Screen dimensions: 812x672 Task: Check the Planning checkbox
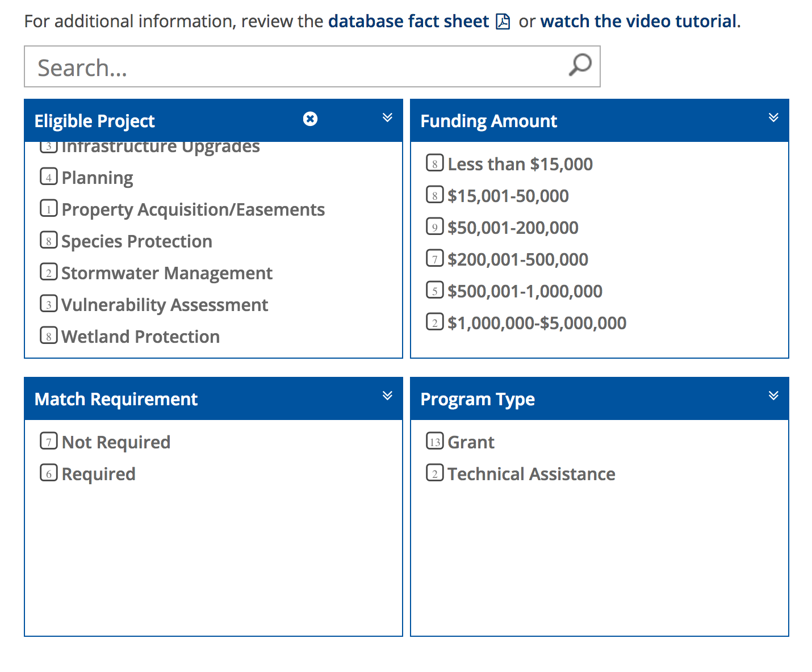(x=49, y=177)
